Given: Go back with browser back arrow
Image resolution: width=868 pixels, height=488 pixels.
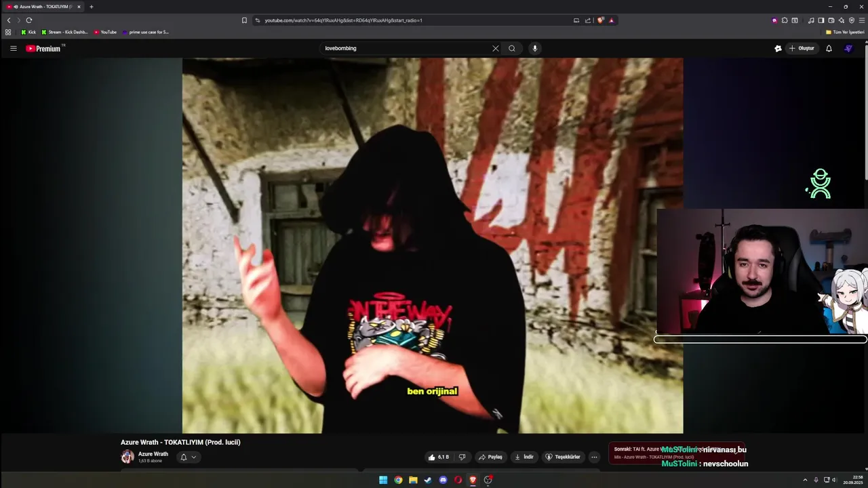Looking at the screenshot, I should pyautogui.click(x=9, y=20).
